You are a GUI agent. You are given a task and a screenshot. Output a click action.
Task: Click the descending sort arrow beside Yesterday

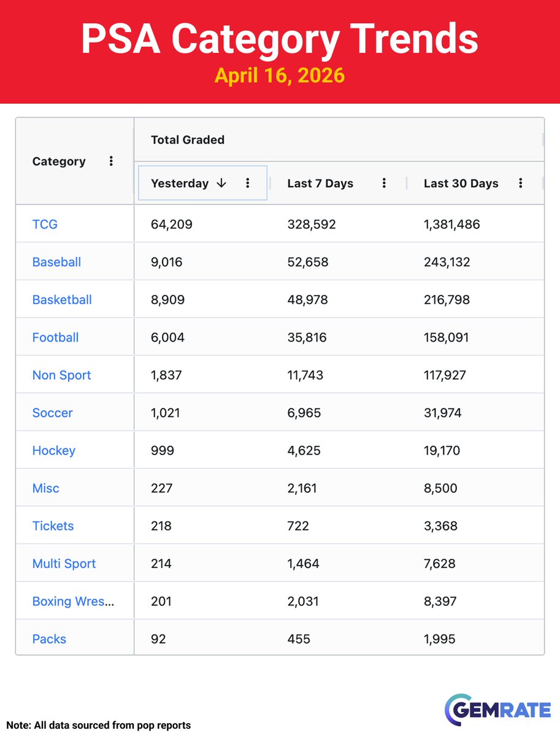221,183
